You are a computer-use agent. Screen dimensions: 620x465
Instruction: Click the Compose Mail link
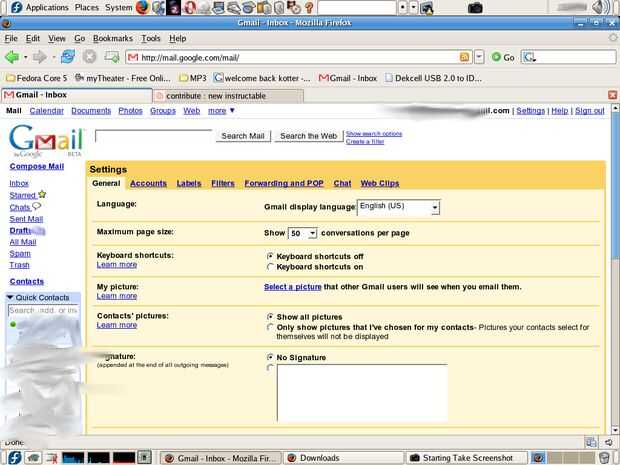click(37, 166)
